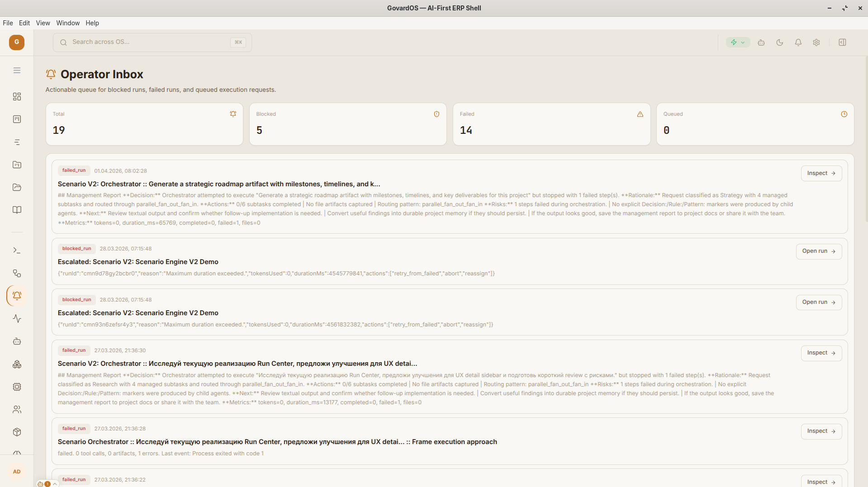
Task: Click the bell icon beside Operator Inbox heading
Action: pos(51,74)
